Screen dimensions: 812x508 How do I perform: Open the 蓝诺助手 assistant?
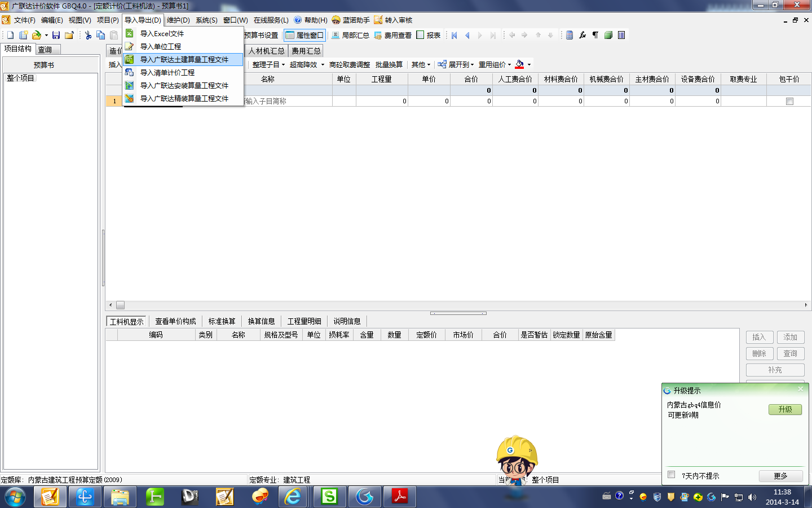tap(351, 20)
